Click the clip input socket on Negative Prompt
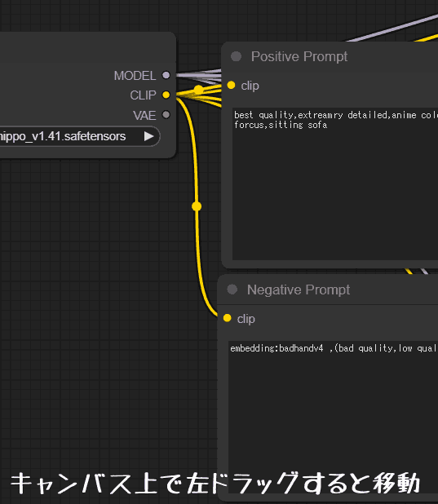This screenshot has width=438, height=504. click(227, 318)
